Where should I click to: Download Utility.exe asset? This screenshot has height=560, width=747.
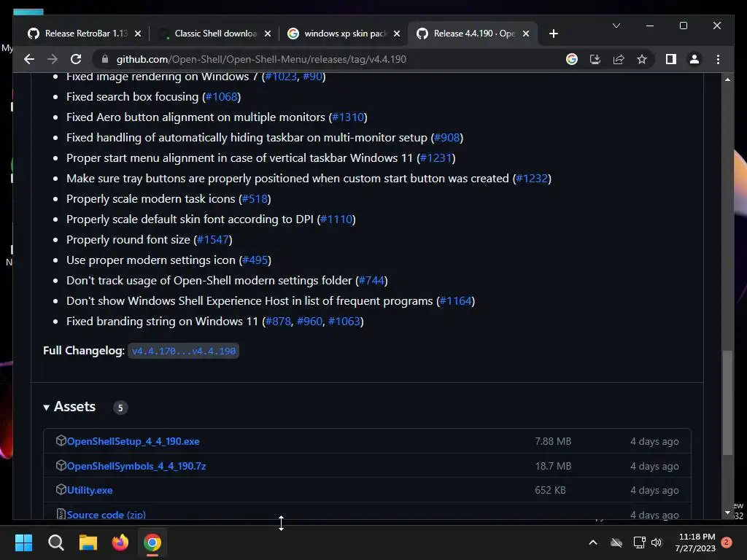tap(90, 491)
